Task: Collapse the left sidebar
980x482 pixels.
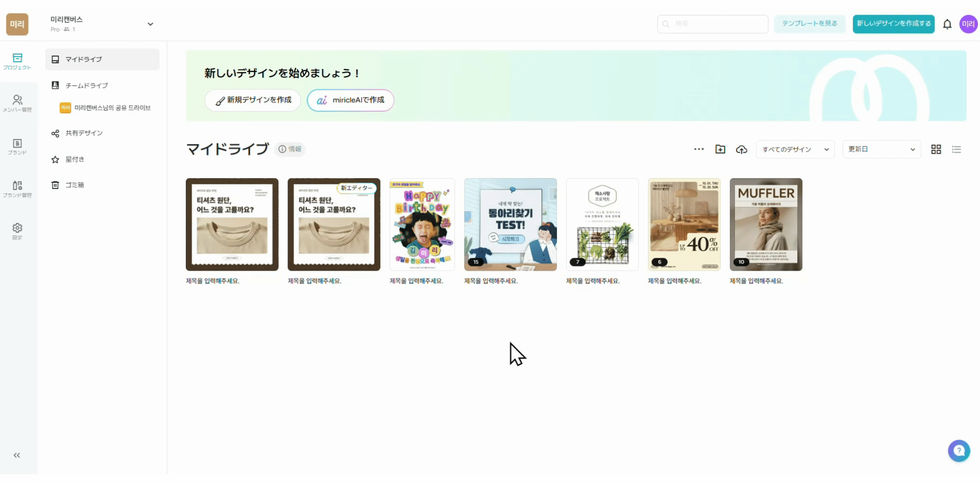Action: (17, 455)
